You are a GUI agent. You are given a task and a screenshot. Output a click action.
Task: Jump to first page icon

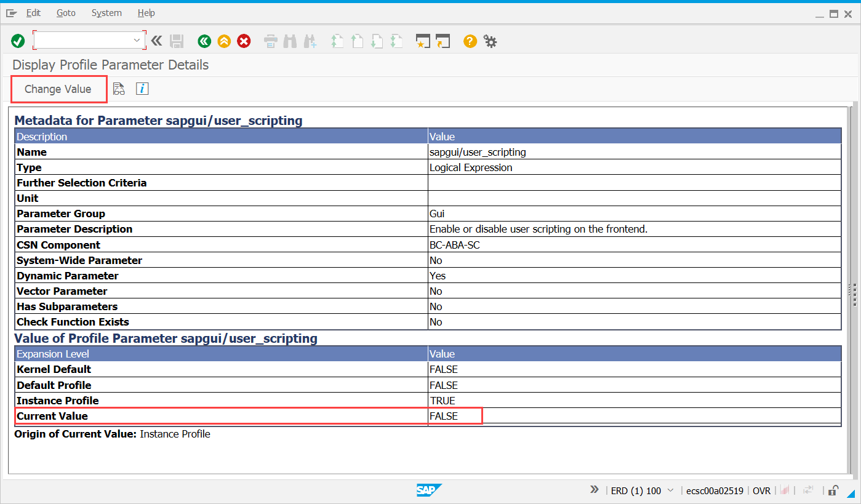point(337,41)
